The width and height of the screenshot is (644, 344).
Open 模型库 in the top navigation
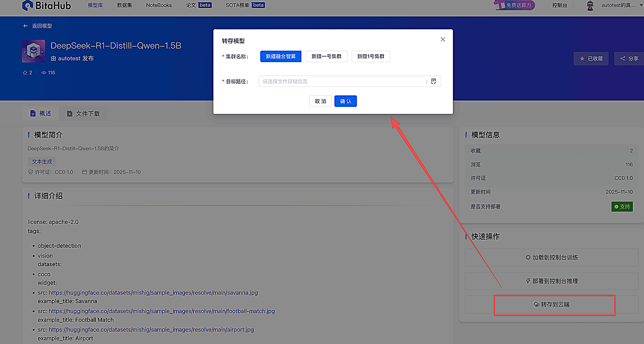[x=95, y=6]
